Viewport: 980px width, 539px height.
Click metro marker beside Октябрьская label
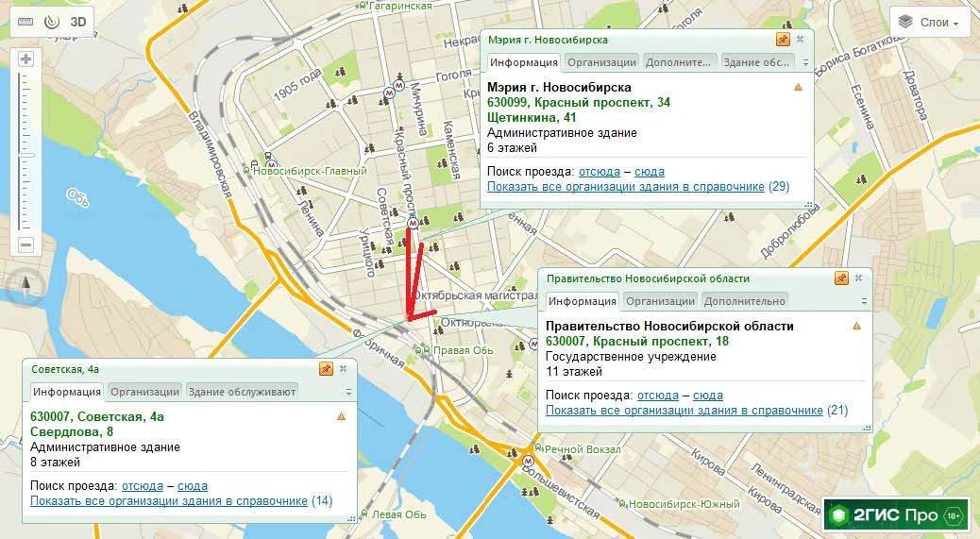click(533, 344)
